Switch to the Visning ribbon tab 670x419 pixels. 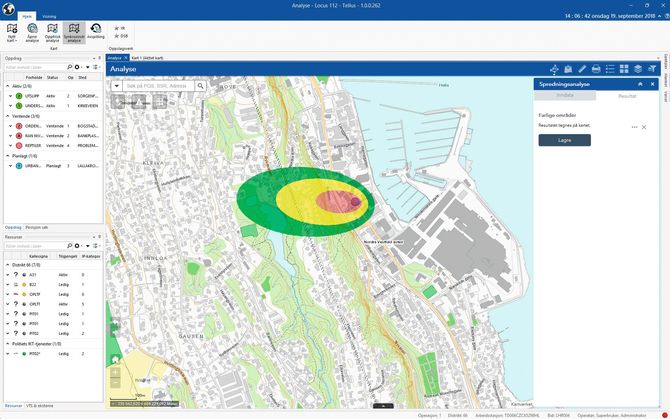pyautogui.click(x=49, y=16)
